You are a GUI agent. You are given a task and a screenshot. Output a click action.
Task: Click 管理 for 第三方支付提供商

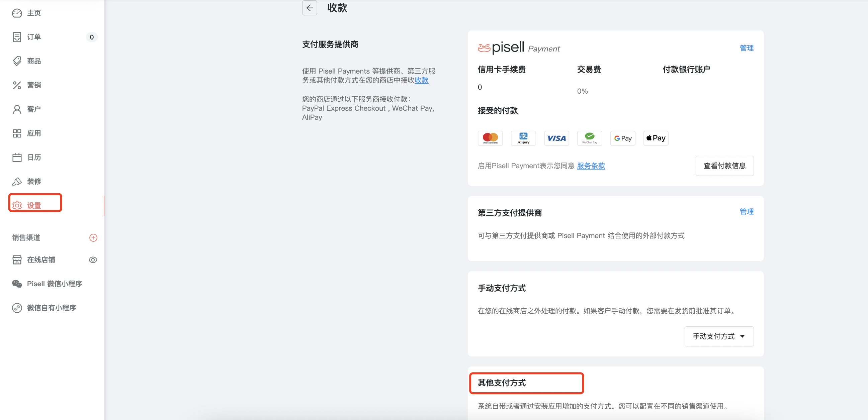(747, 212)
